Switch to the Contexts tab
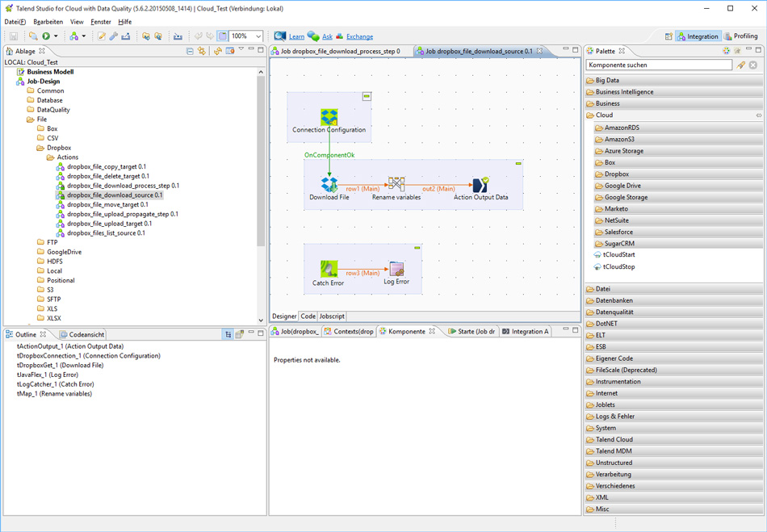This screenshot has height=532, width=767. (349, 332)
